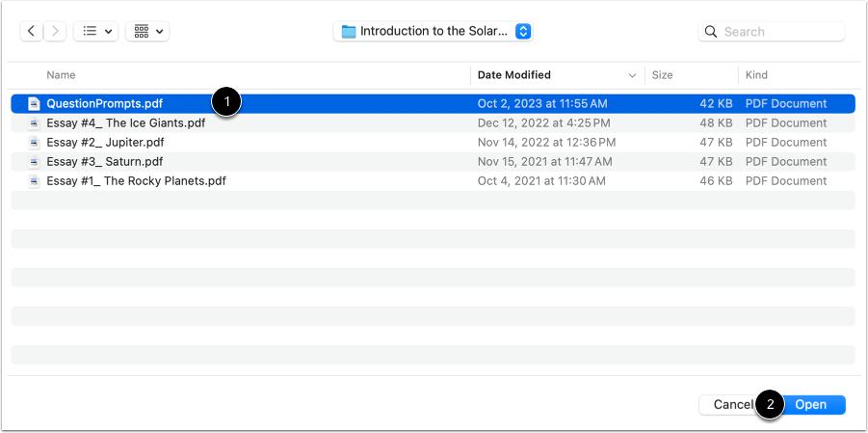
Task: Click the PDF icon beside QuestionPrompts.pdf
Action: [x=35, y=104]
